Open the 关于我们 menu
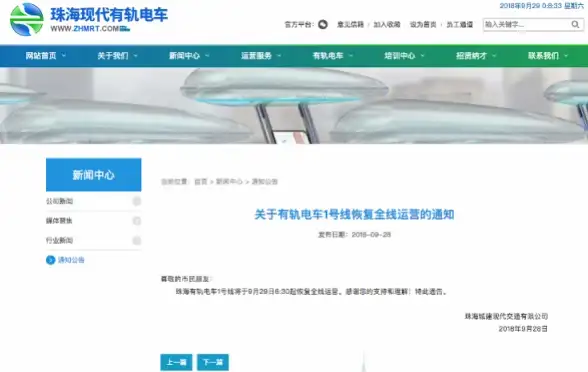Image resolution: width=588 pixels, height=372 pixels. click(113, 56)
